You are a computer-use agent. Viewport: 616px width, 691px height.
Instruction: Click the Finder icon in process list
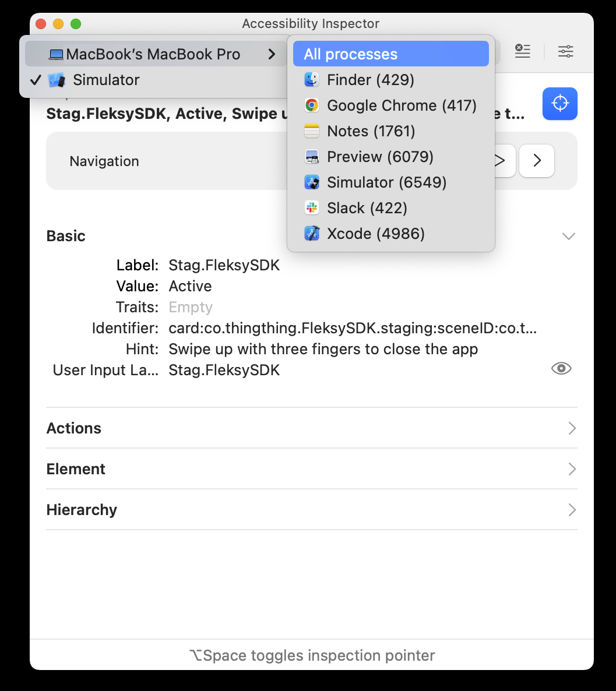(312, 80)
